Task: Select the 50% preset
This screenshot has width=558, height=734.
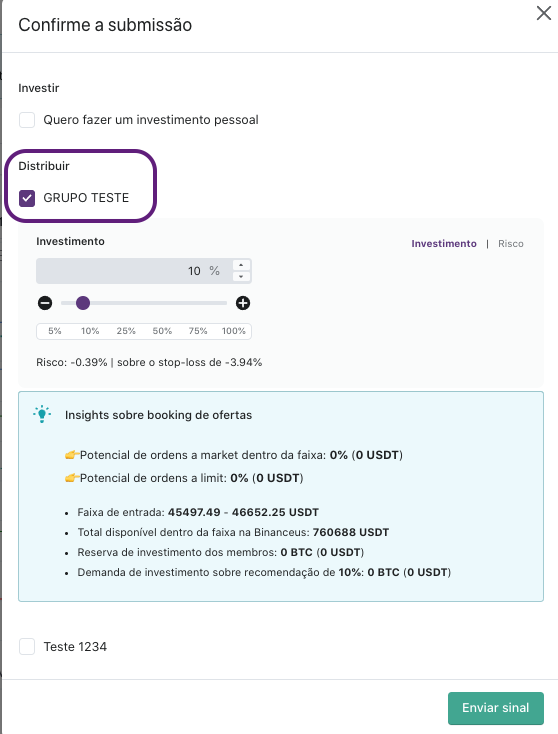Action: click(162, 331)
